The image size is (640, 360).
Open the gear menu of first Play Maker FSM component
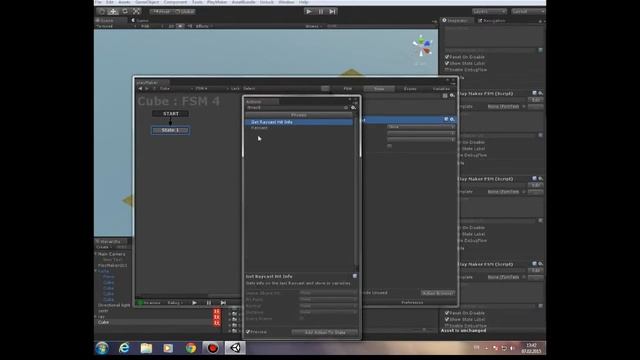(x=540, y=93)
